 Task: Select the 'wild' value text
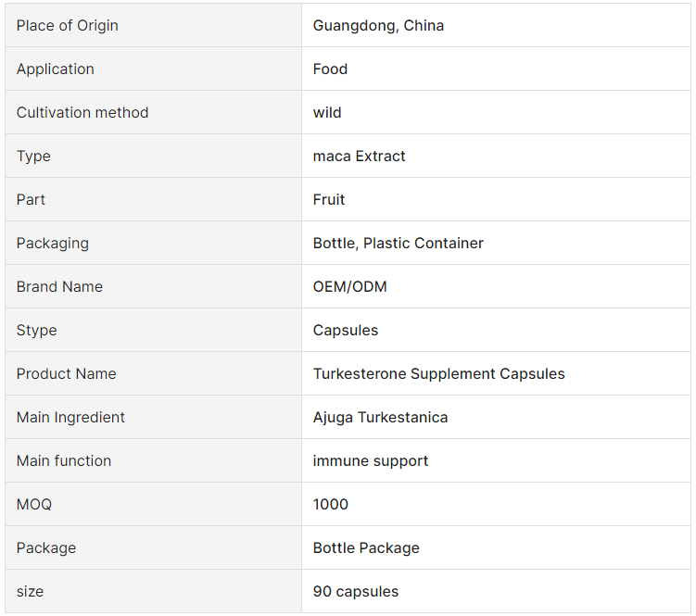[x=327, y=112]
